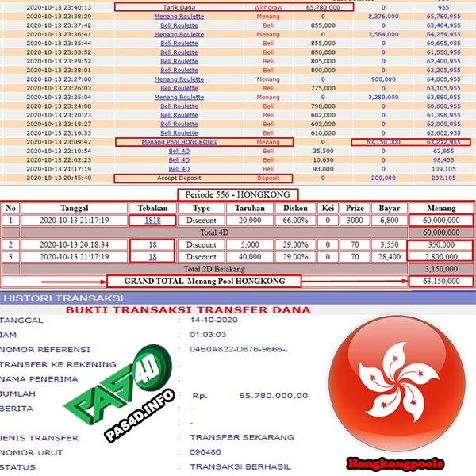Click the 2,376,000 credit at 23:38:29

[383, 17]
